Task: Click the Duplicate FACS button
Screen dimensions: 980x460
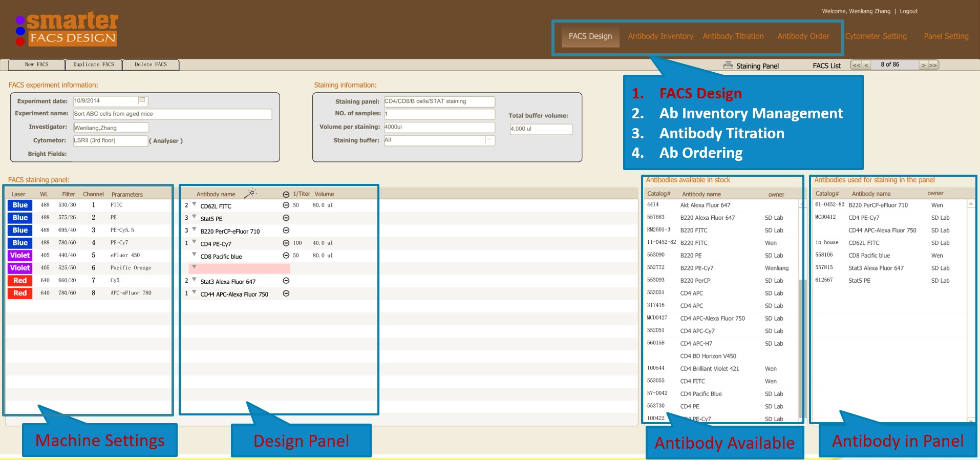Action: point(94,65)
